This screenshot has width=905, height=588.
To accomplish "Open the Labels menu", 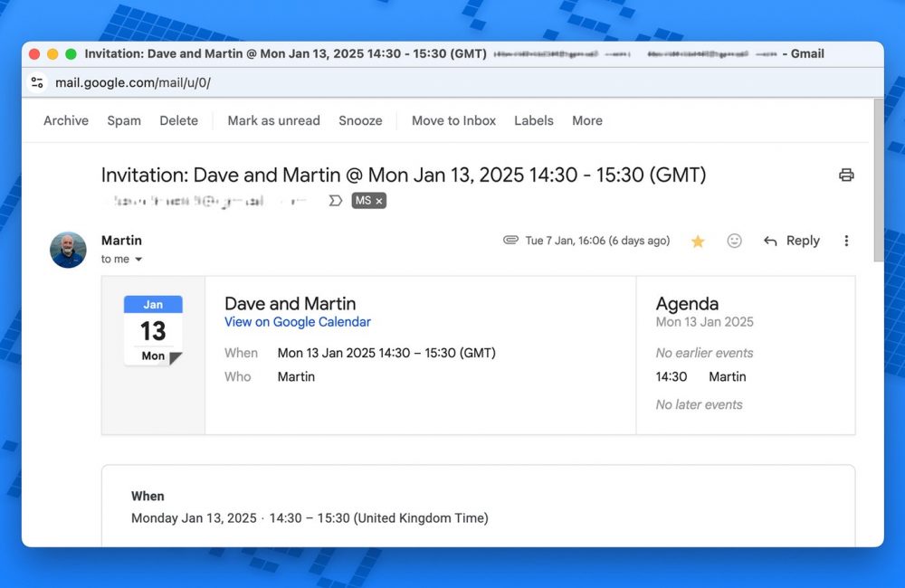I will [x=533, y=120].
